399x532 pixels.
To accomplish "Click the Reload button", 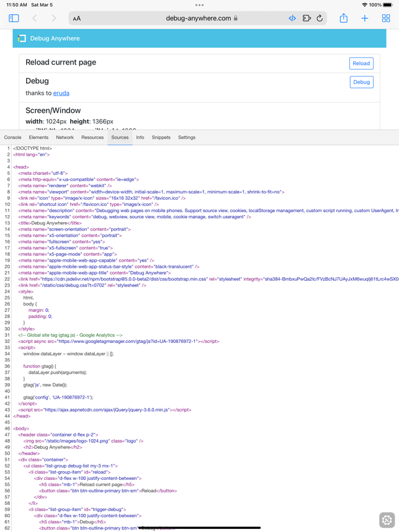I will coord(361,63).
